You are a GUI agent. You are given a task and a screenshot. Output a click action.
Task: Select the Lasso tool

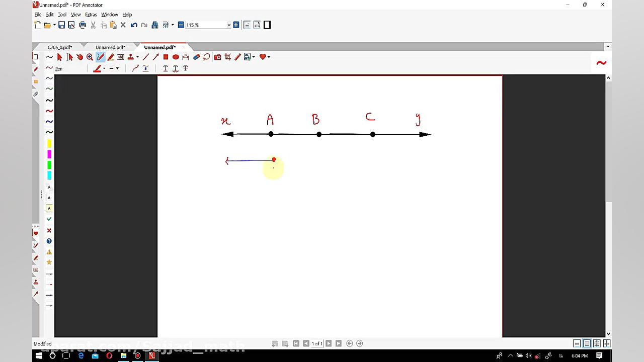point(206,57)
